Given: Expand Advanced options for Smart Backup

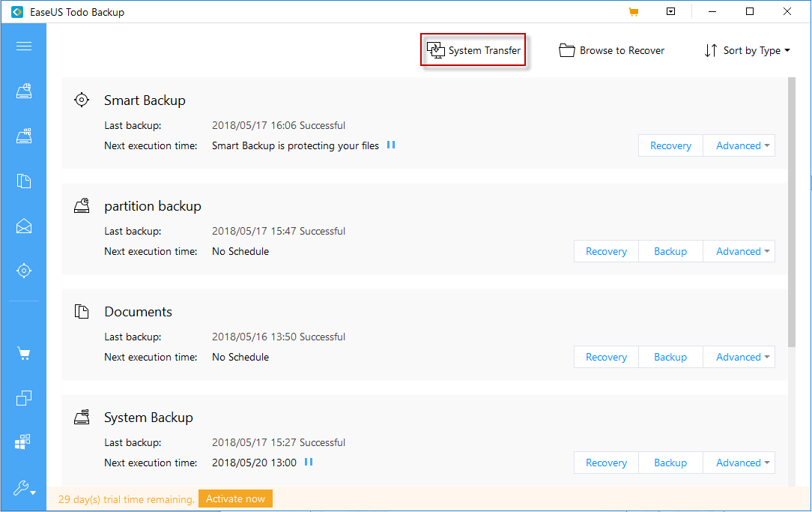Looking at the screenshot, I should (x=739, y=145).
